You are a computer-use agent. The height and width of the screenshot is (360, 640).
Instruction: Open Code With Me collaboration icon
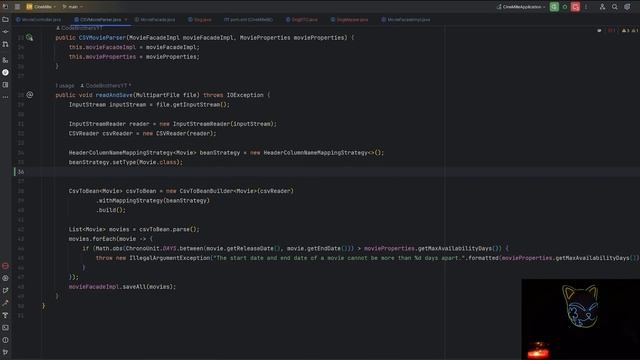[x=602, y=7]
